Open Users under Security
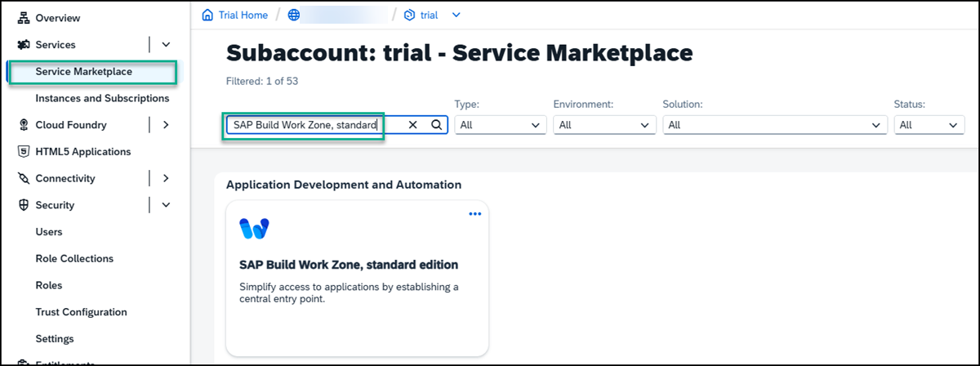 (x=49, y=232)
